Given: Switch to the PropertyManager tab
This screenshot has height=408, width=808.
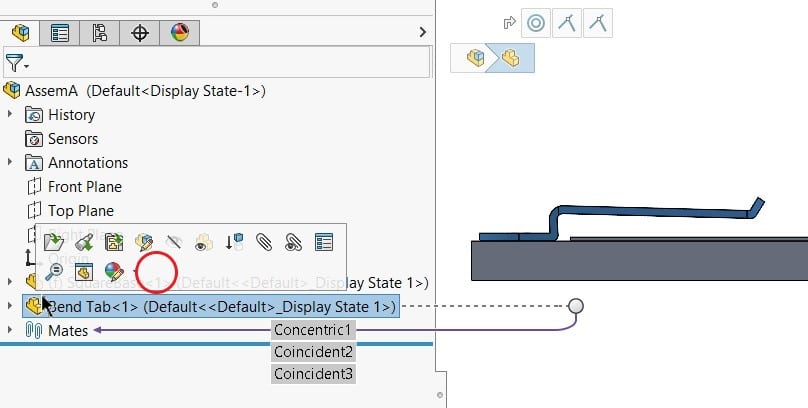Looking at the screenshot, I should pos(59,32).
